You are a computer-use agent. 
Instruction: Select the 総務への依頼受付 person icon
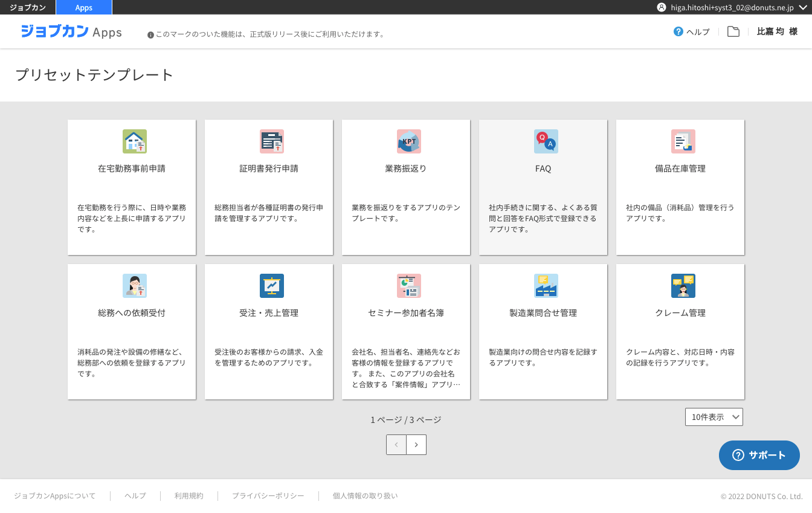[x=134, y=286]
